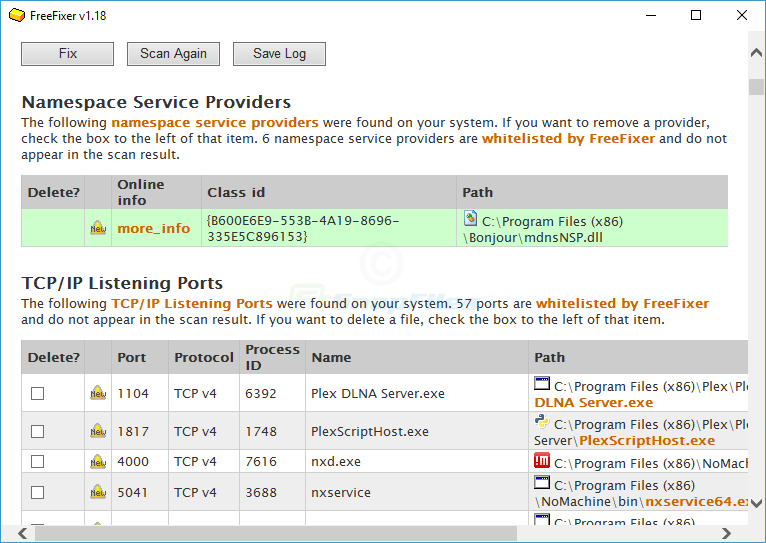Click the Class id column header
766x543 pixels.
pyautogui.click(x=329, y=192)
